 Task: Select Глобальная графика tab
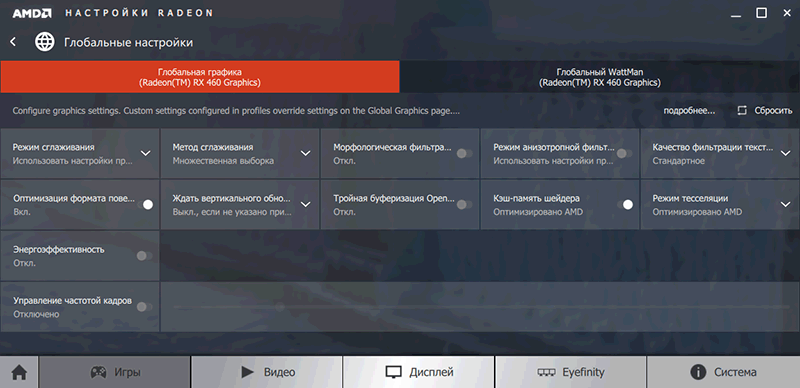click(199, 77)
